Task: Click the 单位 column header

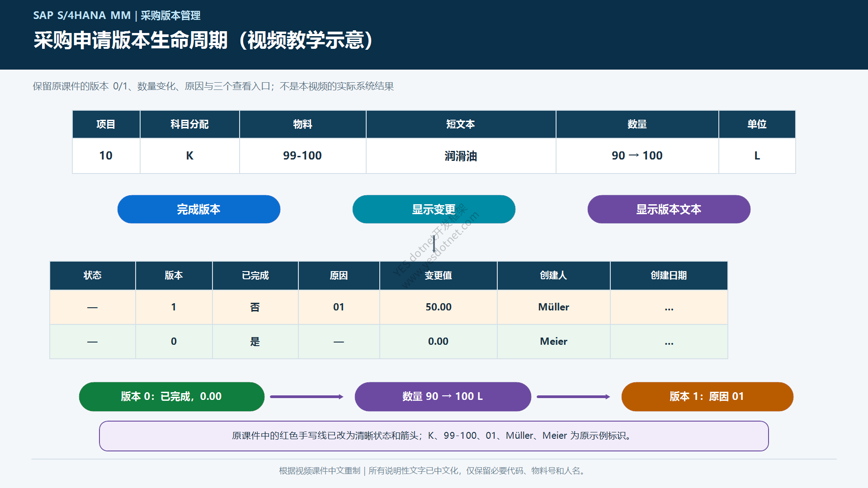Action: coord(757,124)
